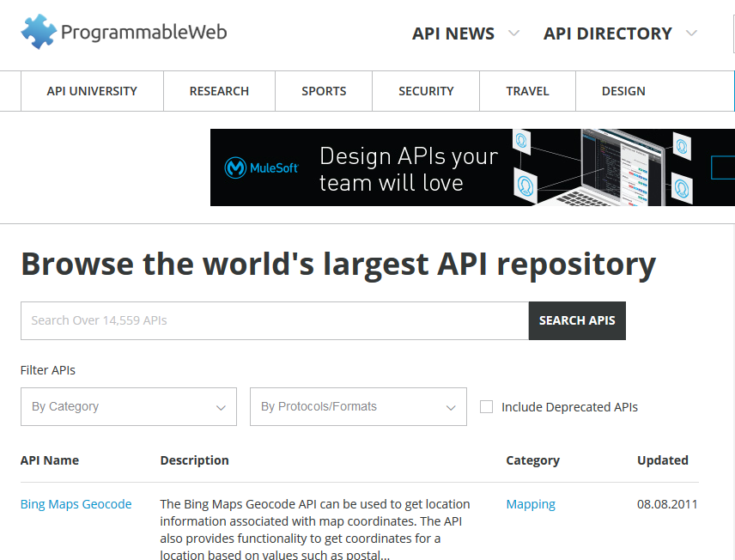The image size is (735, 560).
Task: Enable the Include Deprecated APIs checkbox
Action: [487, 406]
